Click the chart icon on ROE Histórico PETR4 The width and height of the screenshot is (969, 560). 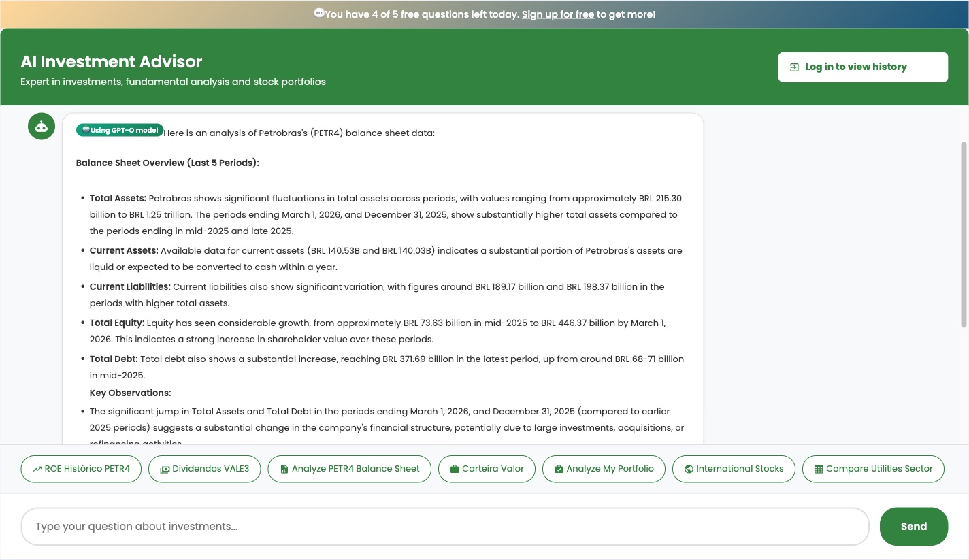coord(36,469)
